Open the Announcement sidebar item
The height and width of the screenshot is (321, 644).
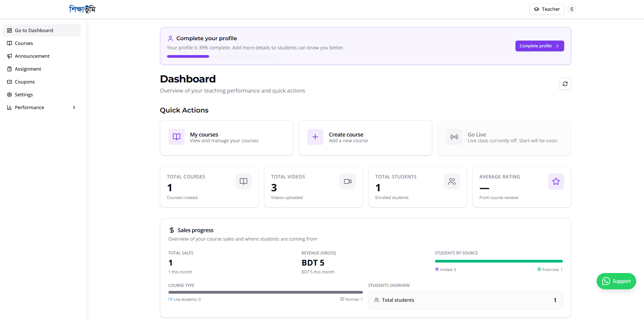(42, 56)
